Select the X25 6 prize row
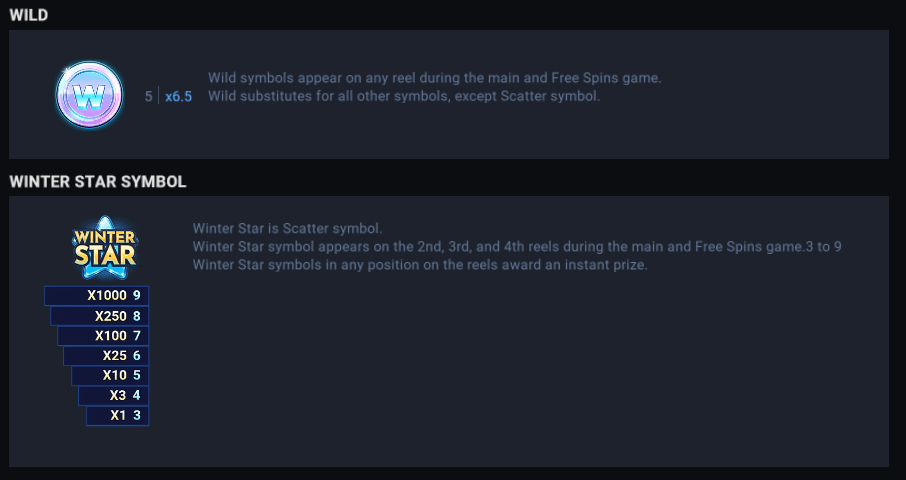The height and width of the screenshot is (480, 906). [x=106, y=355]
